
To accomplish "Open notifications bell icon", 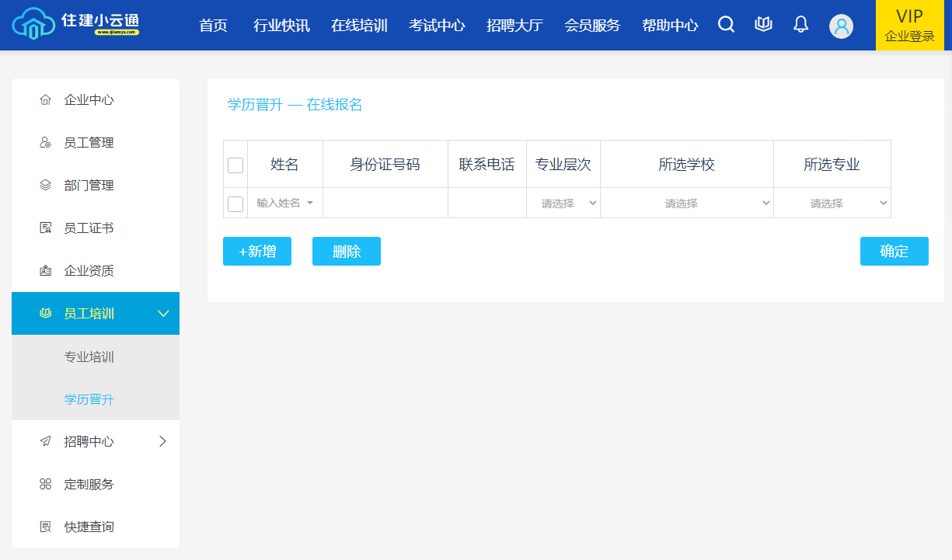I will 800,25.
